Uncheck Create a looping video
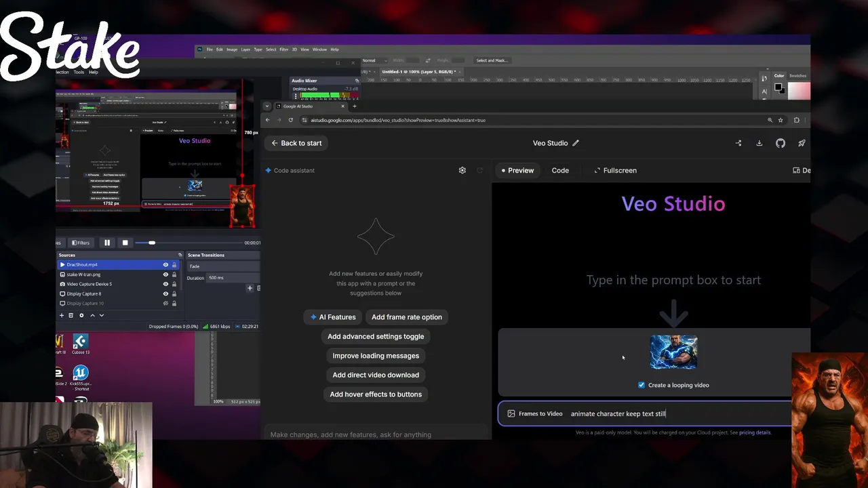Screen dimensions: 868x488 pyautogui.click(x=642, y=385)
